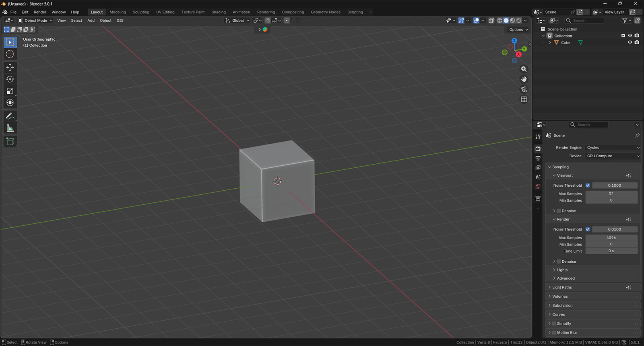
Task: Hide the Cube in viewport
Action: [630, 42]
